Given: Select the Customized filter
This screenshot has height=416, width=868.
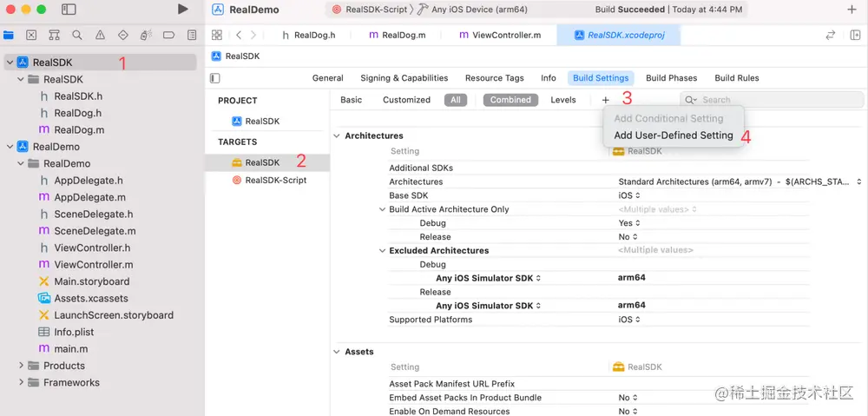Looking at the screenshot, I should click(406, 100).
